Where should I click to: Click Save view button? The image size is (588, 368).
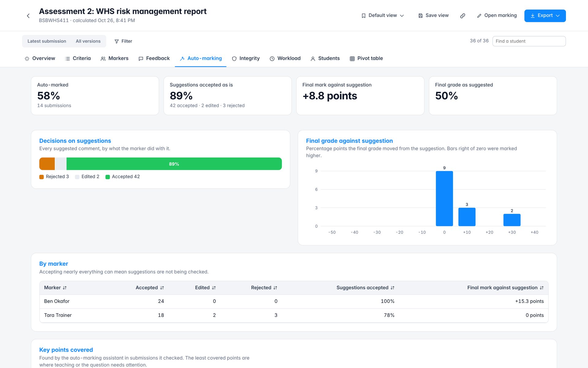coord(433,16)
